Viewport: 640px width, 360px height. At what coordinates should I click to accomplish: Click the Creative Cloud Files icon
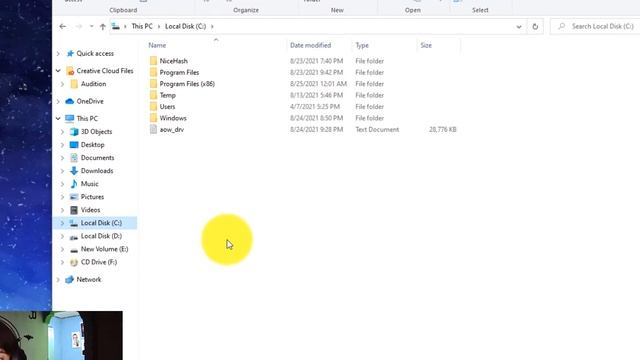(x=70, y=71)
